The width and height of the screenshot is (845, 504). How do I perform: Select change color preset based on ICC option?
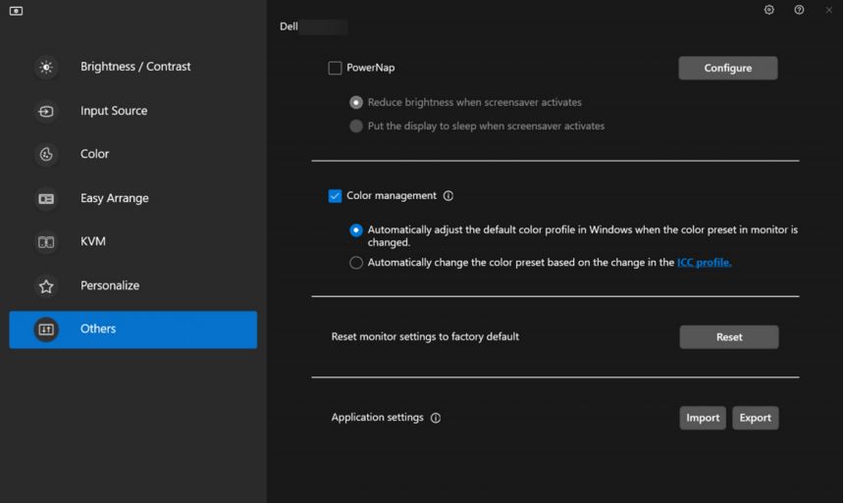356,263
